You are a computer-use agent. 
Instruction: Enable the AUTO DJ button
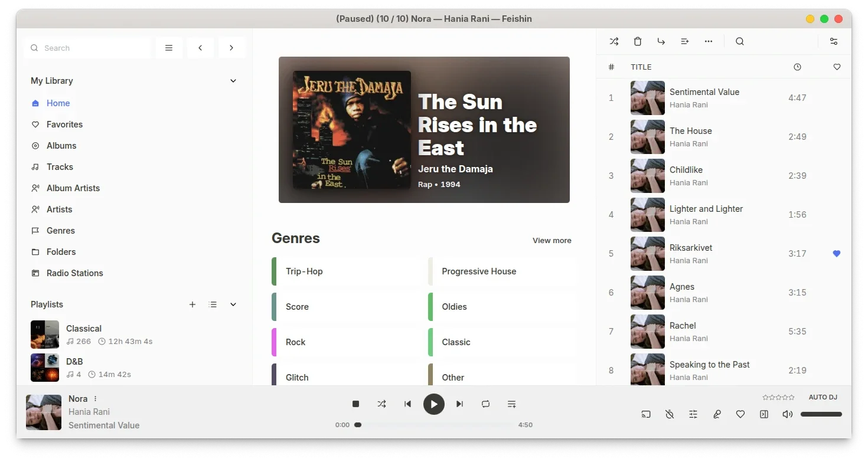(823, 397)
